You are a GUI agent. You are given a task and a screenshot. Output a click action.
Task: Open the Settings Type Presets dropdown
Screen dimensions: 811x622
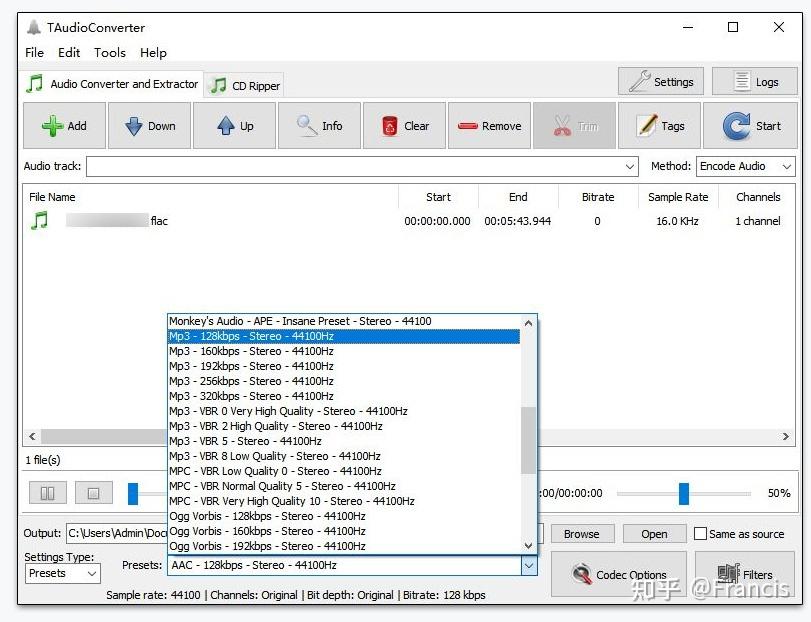click(63, 573)
